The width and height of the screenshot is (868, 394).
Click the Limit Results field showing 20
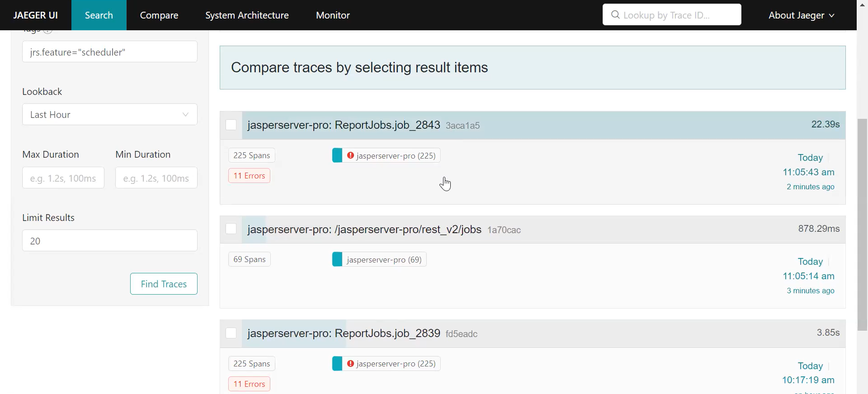[x=110, y=240]
